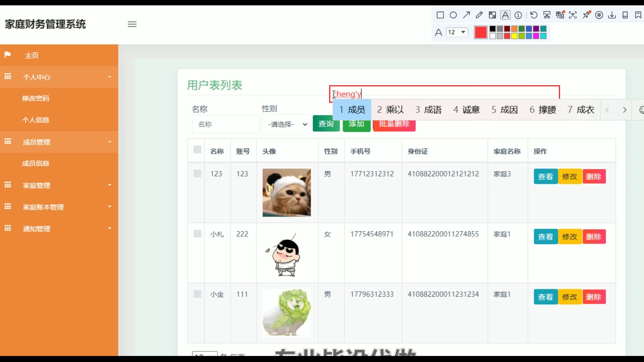Pin the screenshot with the pushpin icon

click(586, 15)
